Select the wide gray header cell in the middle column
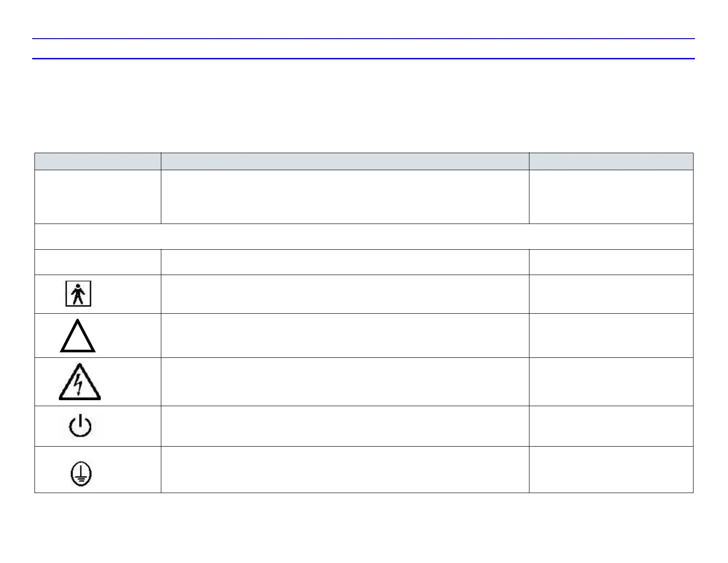728x563 pixels. pyautogui.click(x=345, y=161)
